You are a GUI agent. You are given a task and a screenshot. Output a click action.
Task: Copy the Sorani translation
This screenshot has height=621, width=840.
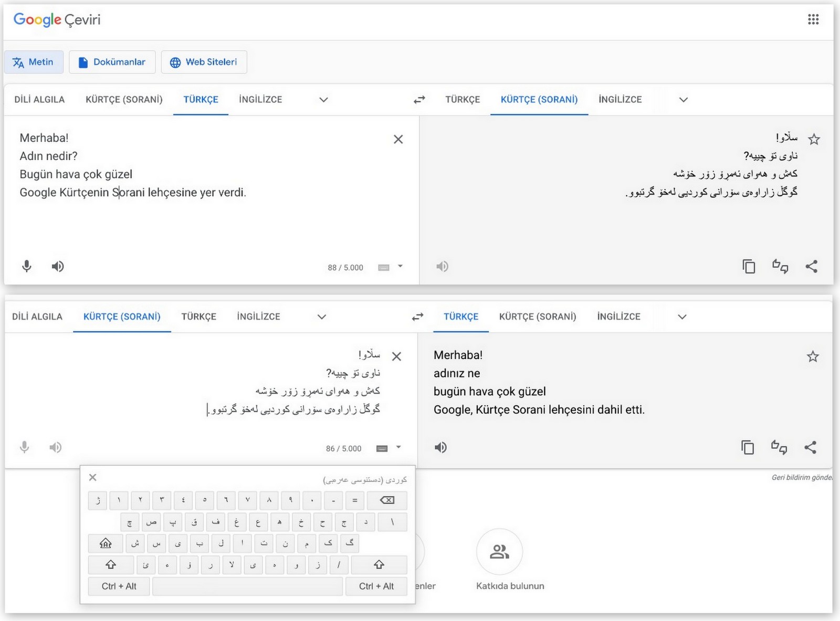coord(749,266)
